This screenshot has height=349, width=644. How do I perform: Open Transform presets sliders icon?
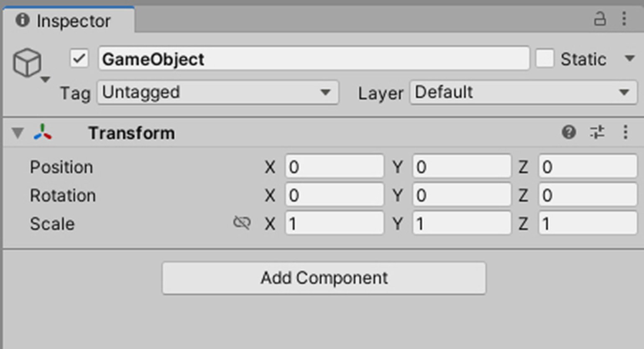click(x=597, y=133)
